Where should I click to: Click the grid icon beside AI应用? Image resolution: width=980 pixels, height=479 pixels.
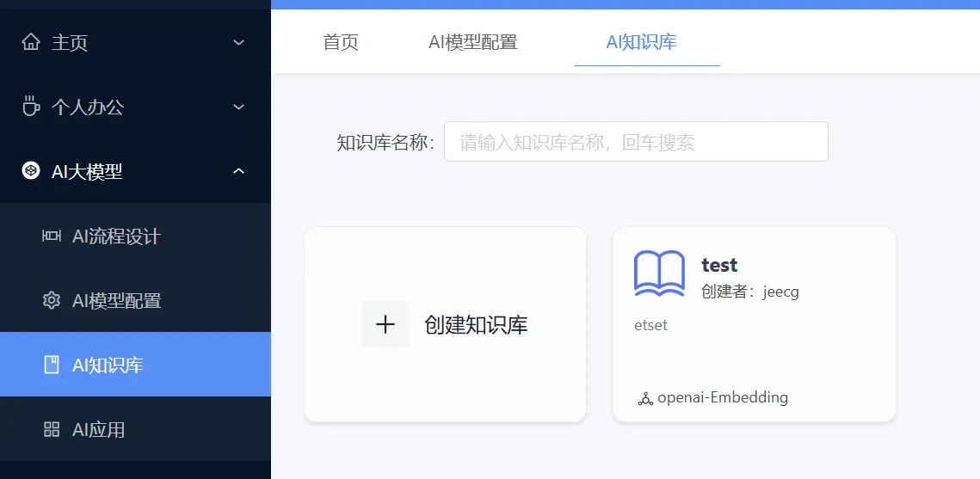pos(52,429)
